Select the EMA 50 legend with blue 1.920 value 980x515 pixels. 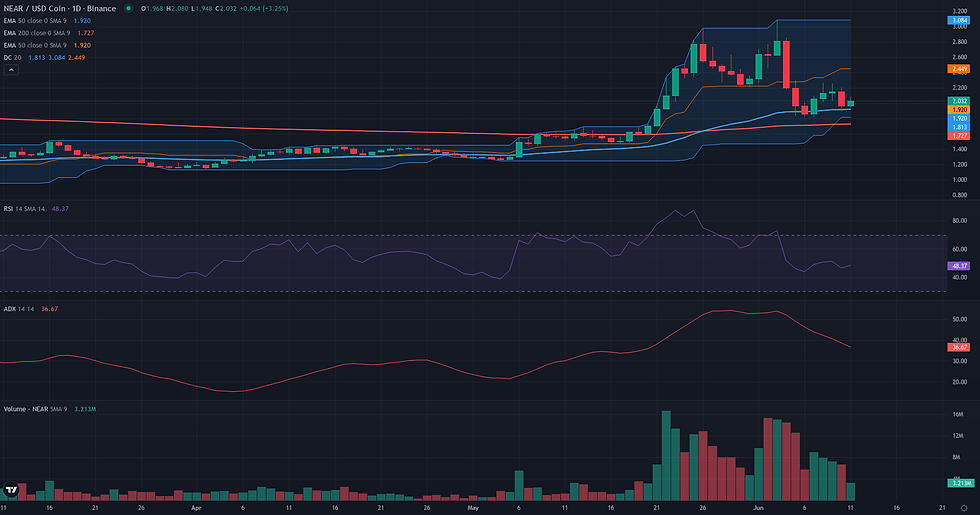47,21
